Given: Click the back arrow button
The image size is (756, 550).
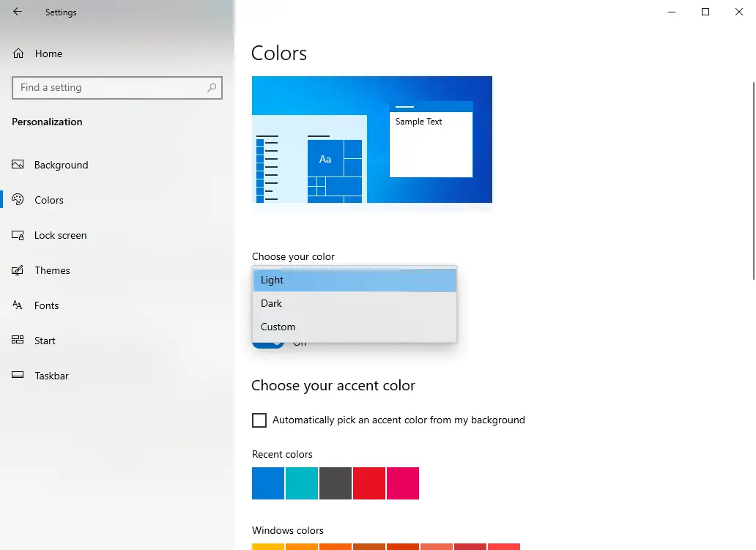Looking at the screenshot, I should click(x=16, y=12).
